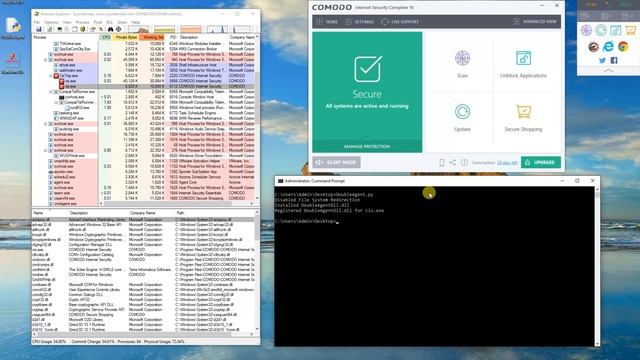Image resolution: width=640 pixels, height=360 pixels.
Task: Click the Twitter icon in Comodo widget
Action: tap(602, 60)
